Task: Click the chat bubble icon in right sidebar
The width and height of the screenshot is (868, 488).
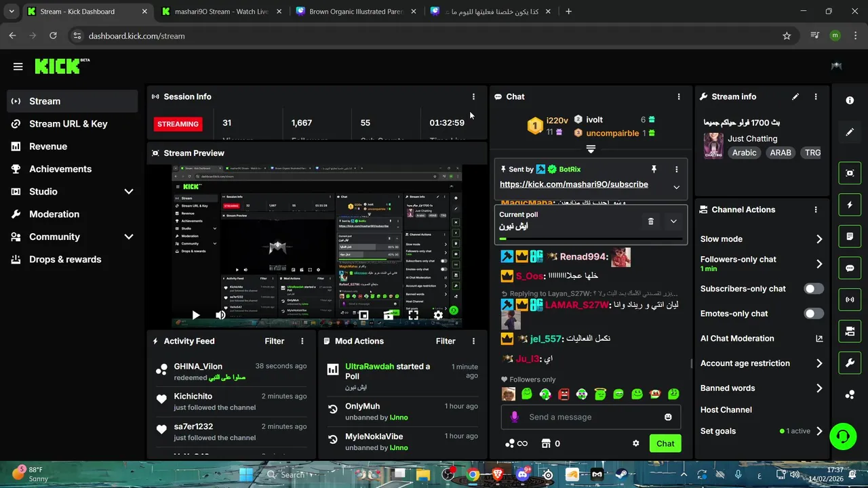Action: [x=850, y=268]
